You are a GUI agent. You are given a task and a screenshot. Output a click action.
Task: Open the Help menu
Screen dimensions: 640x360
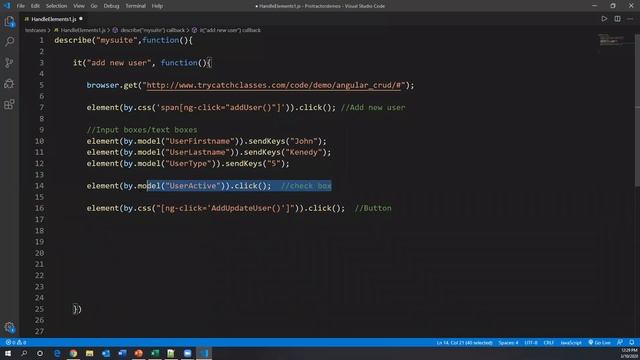[157, 6]
